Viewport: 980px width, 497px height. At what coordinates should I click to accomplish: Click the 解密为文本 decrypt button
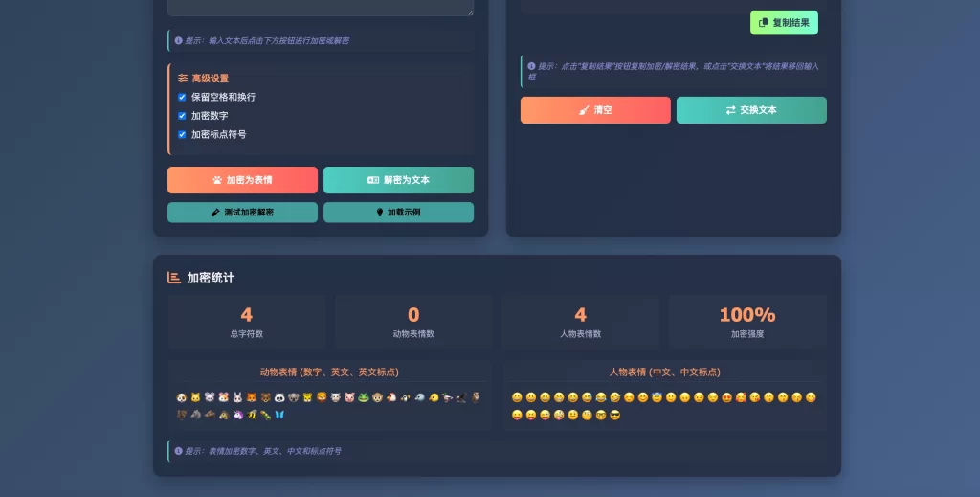click(x=398, y=180)
